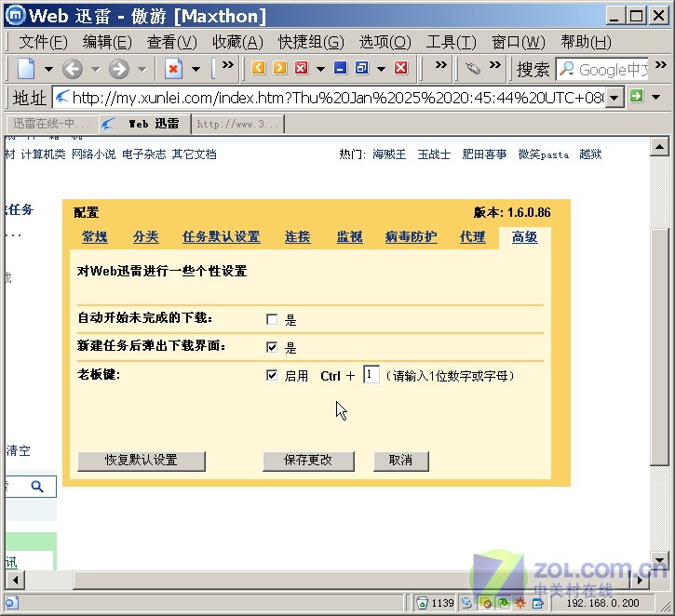Minimize tab window with blue minimize icon
Screen dimensions: 675x616
point(341,68)
